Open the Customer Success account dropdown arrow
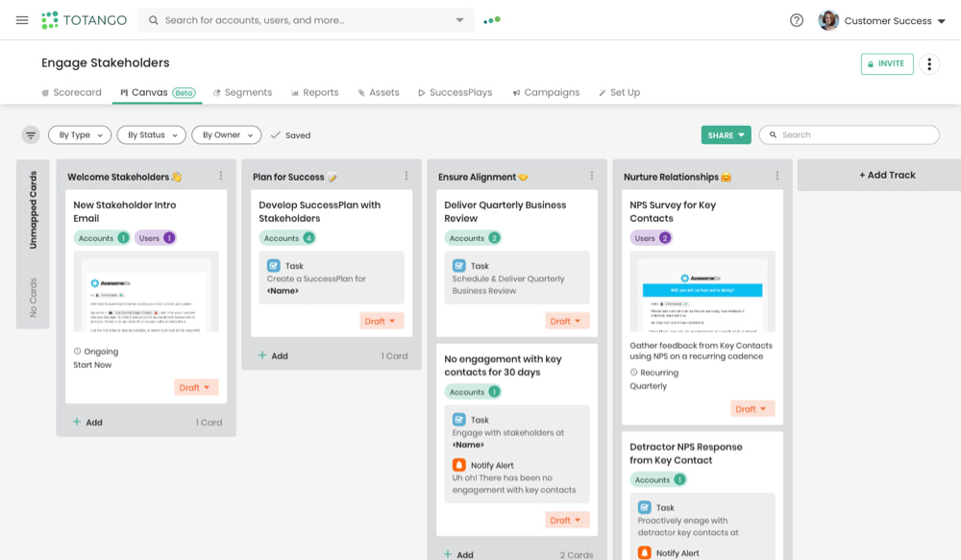This screenshot has height=560, width=961. coord(942,21)
